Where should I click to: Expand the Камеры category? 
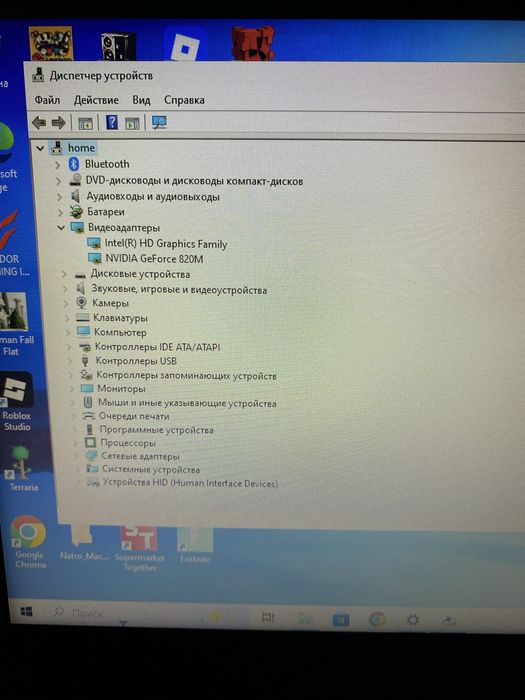tap(67, 304)
